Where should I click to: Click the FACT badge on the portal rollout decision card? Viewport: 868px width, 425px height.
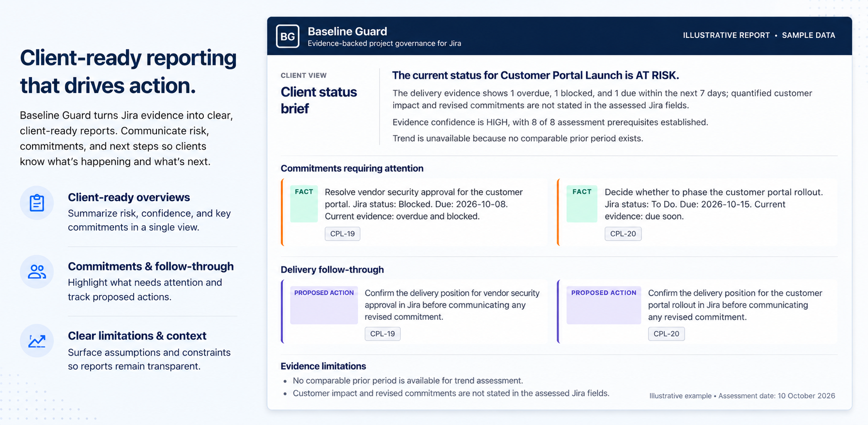[582, 204]
